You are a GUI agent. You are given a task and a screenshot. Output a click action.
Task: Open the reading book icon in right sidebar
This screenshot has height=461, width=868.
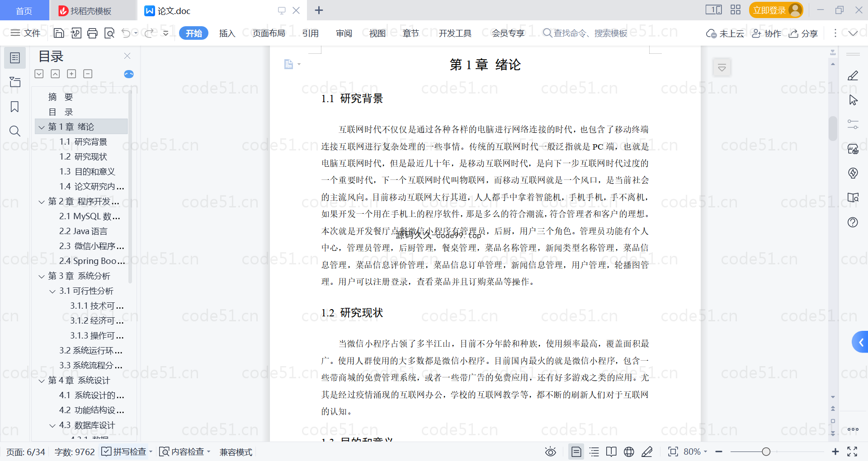click(x=853, y=198)
